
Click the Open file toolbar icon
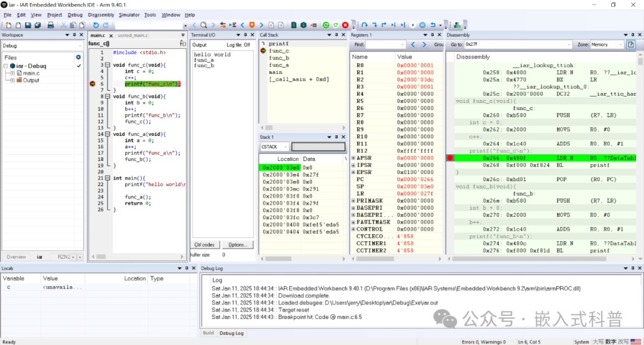tap(18, 25)
